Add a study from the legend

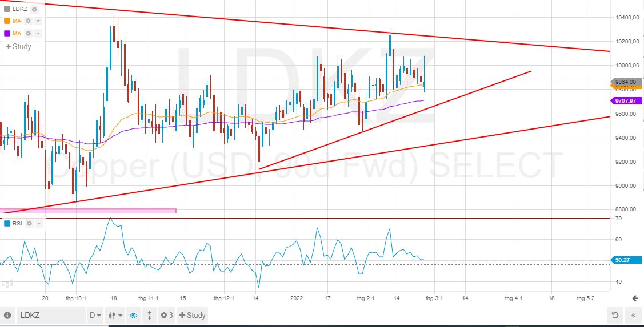coord(18,46)
